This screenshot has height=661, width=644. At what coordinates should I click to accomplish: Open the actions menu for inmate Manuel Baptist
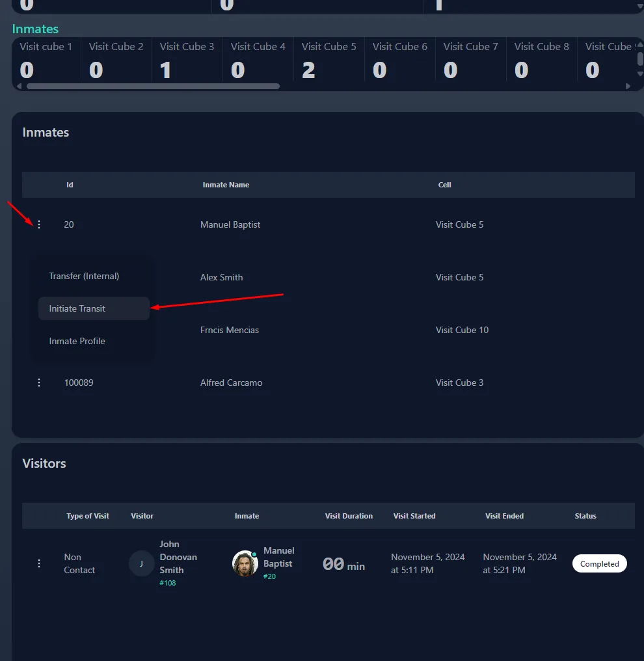(x=39, y=224)
